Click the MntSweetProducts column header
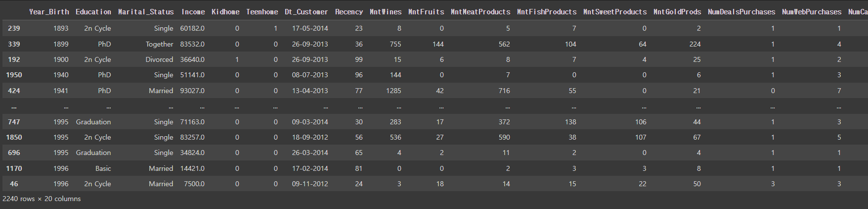This screenshot has width=868, height=209. point(615,12)
